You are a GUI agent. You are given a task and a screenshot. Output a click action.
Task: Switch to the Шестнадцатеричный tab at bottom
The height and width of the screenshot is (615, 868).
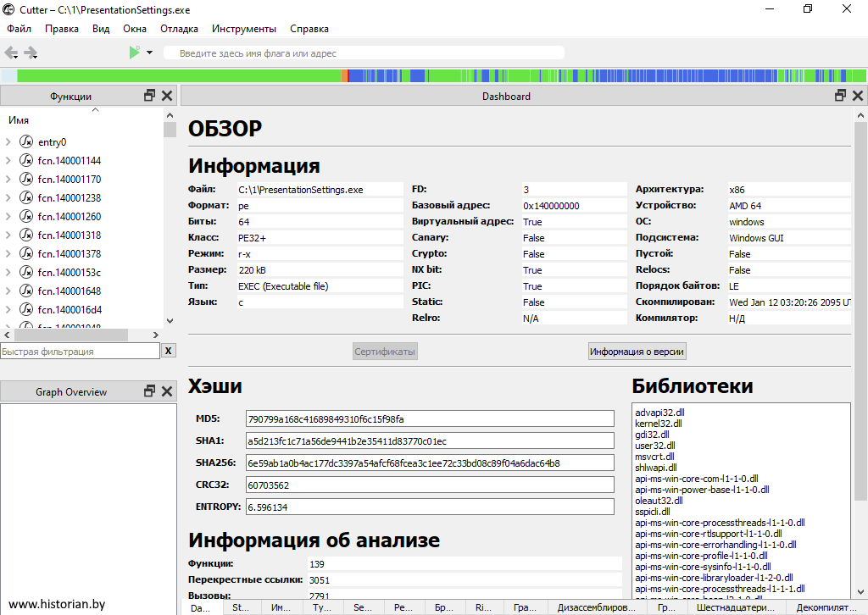point(735,607)
